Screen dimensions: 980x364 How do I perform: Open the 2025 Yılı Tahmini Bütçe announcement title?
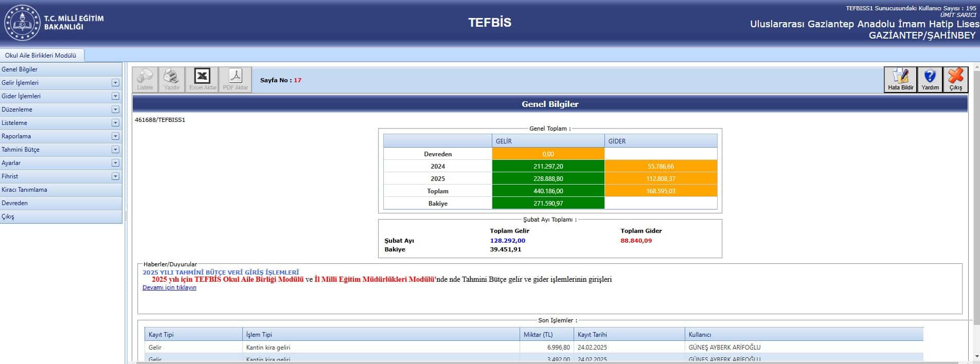221,272
